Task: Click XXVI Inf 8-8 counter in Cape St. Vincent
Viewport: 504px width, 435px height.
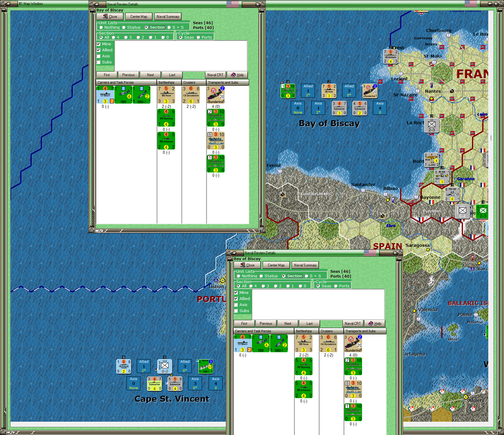Action: pos(165,366)
